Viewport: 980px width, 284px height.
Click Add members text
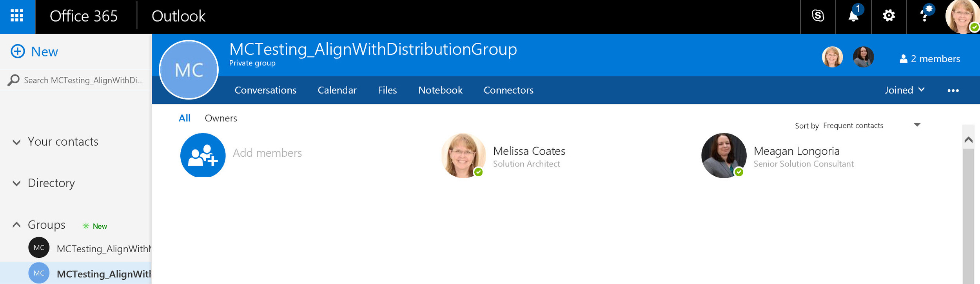(267, 153)
